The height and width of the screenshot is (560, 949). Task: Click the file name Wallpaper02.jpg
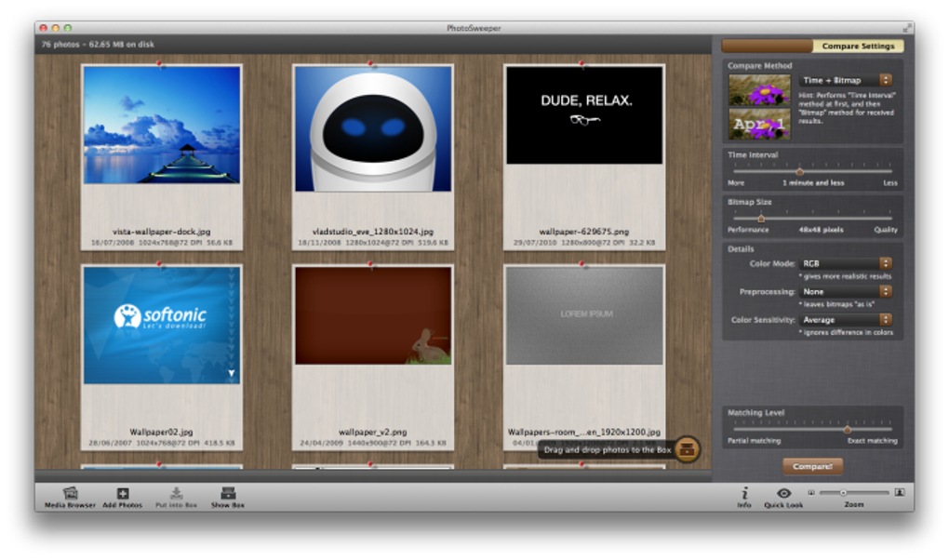(162, 432)
